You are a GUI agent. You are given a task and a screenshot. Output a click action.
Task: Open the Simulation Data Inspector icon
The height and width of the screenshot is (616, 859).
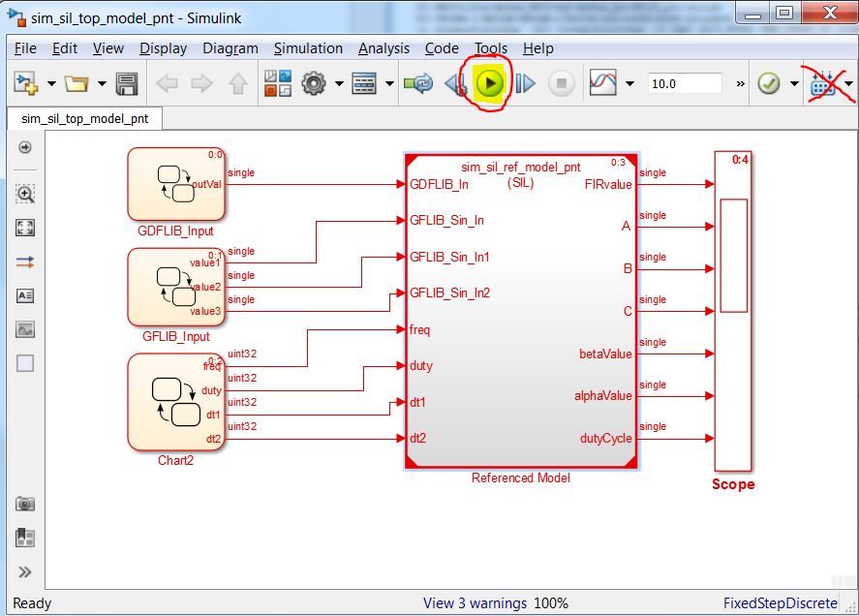[603, 83]
